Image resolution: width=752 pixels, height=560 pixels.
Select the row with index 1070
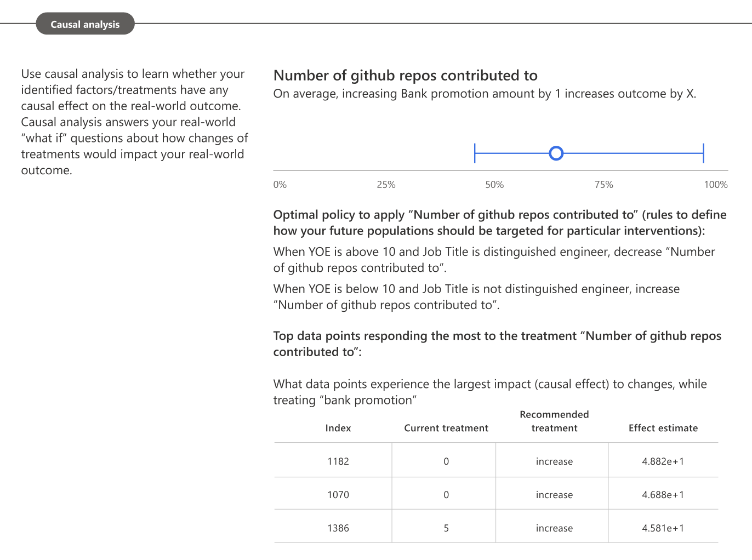click(338, 495)
